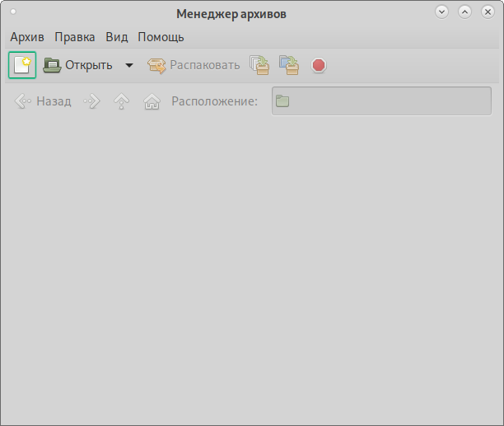Click the add files to archive icon
This screenshot has height=426, width=504.
coord(259,65)
